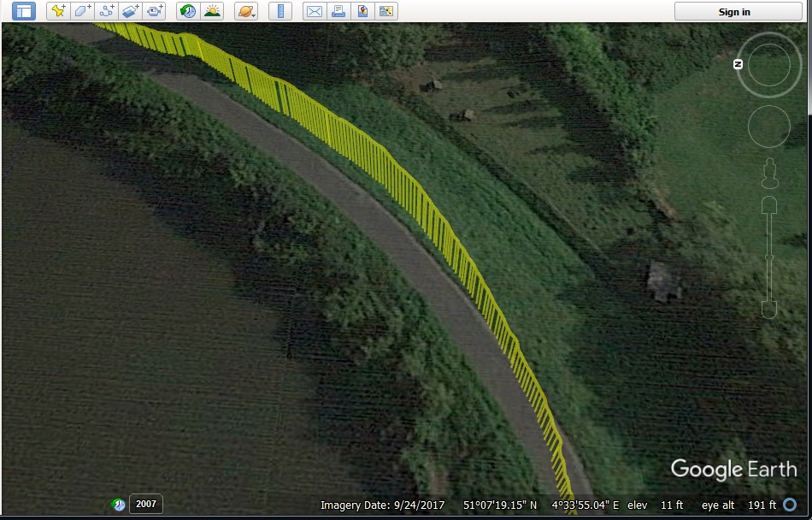Click the Email envelope icon
This screenshot has width=812, height=520.
[x=315, y=11]
